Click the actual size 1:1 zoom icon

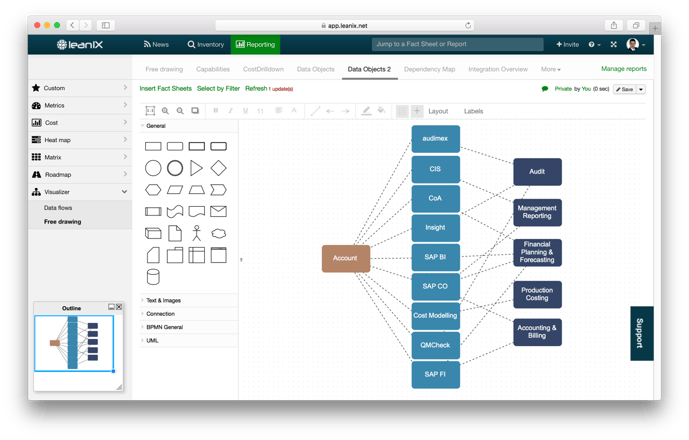click(150, 111)
